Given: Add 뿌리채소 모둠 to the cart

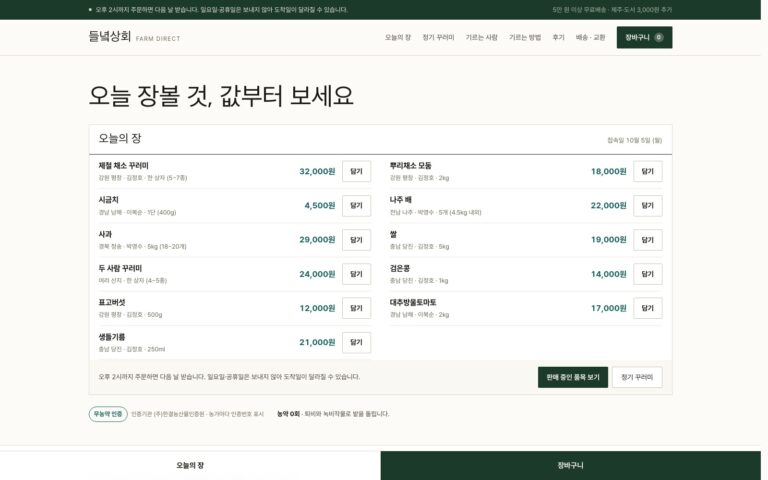Looking at the screenshot, I should coord(648,171).
